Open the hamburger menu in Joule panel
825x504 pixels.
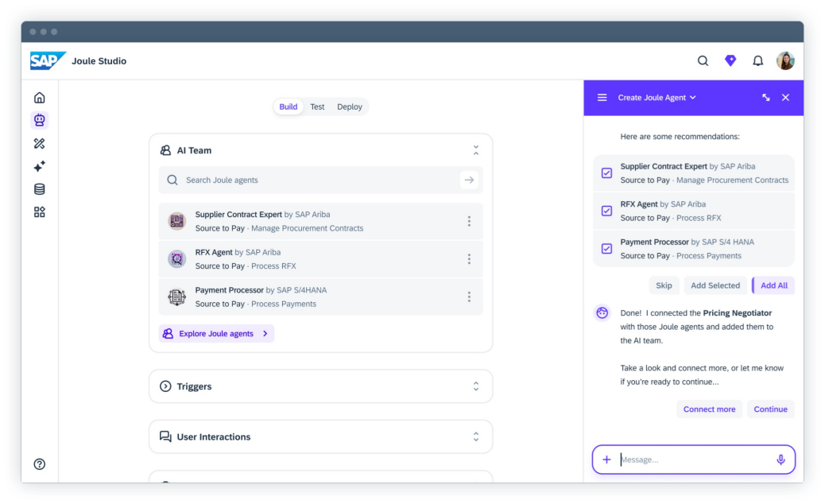[x=602, y=98]
